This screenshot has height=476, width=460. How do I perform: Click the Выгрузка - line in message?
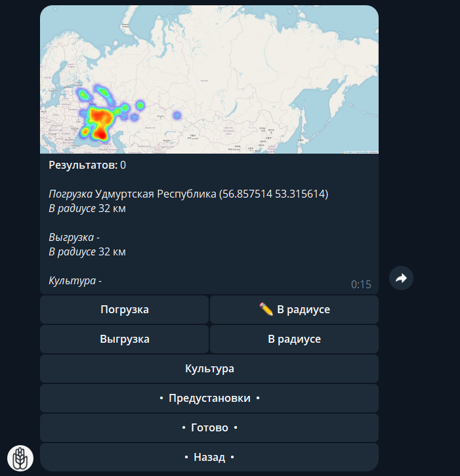[x=74, y=237]
